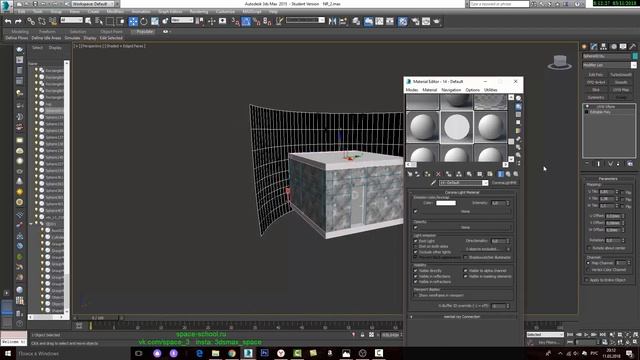Viewport: 640px width, 360px height.
Task: Open Navigation menu in Material Editor
Action: 451,90
